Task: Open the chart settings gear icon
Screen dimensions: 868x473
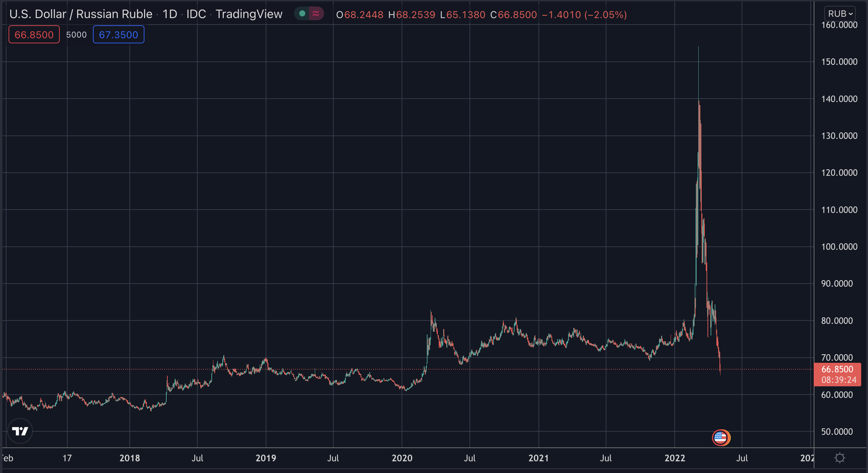Action: (x=840, y=458)
